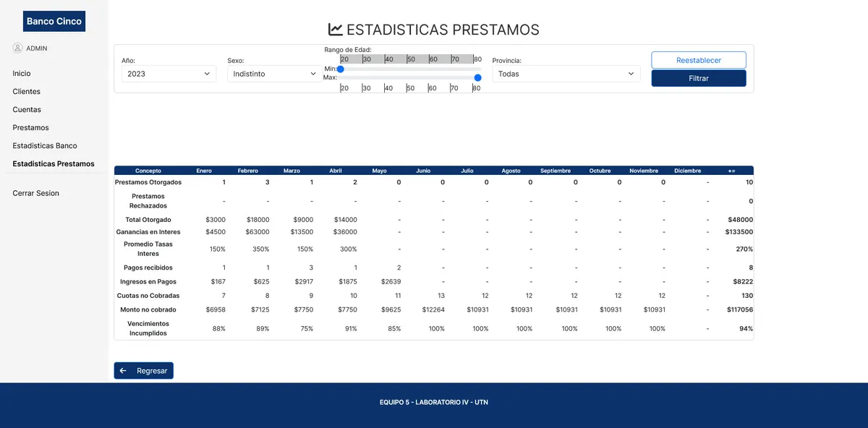Click the Regresar button
The width and height of the screenshot is (868, 428).
point(143,370)
